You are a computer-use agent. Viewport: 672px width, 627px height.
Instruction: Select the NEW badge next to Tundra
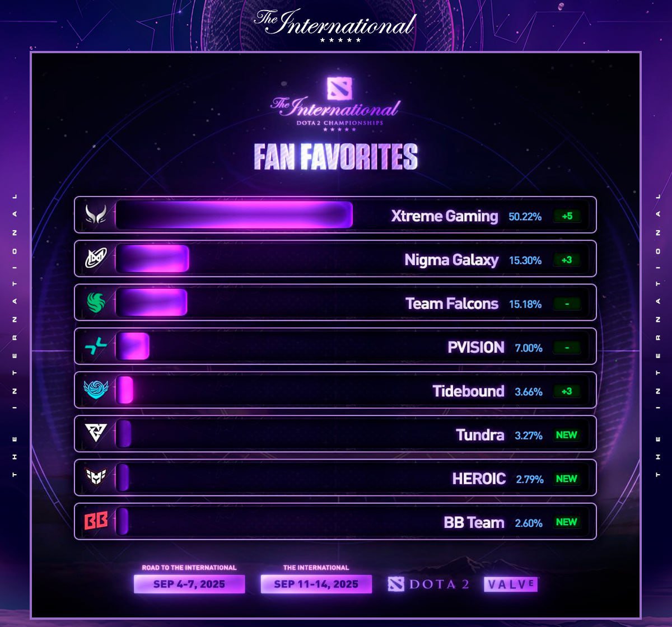click(x=566, y=435)
